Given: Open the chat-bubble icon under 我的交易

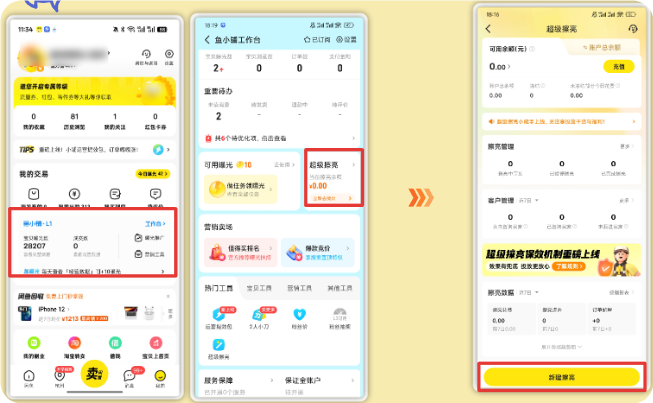Looking at the screenshot, I should click(x=155, y=194).
